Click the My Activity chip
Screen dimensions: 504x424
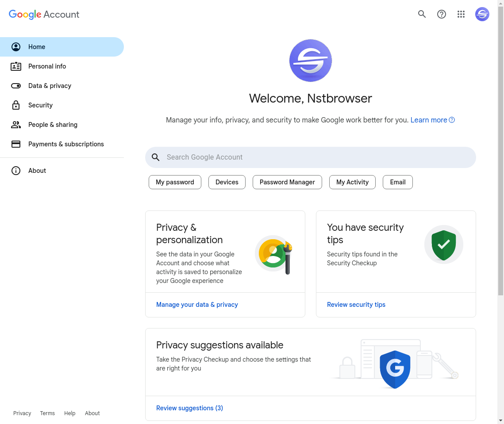pyautogui.click(x=352, y=182)
